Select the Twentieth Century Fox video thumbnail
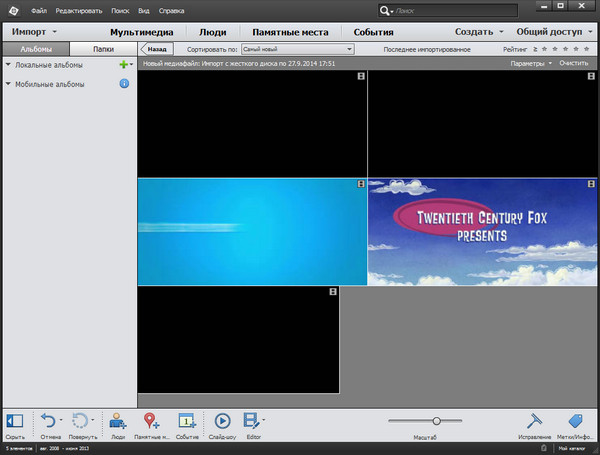 [483, 232]
